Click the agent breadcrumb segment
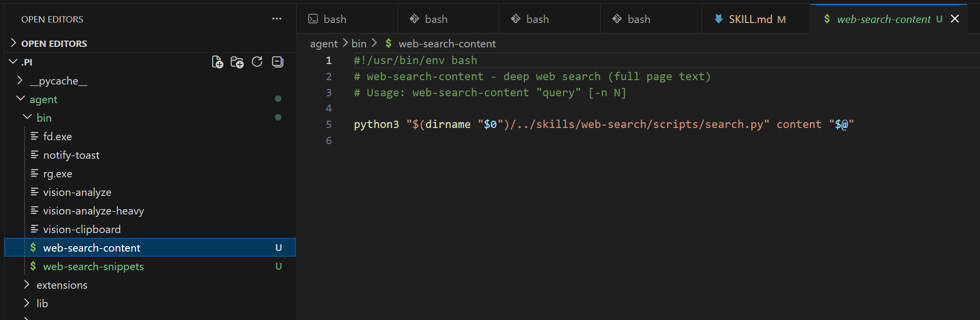 324,43
